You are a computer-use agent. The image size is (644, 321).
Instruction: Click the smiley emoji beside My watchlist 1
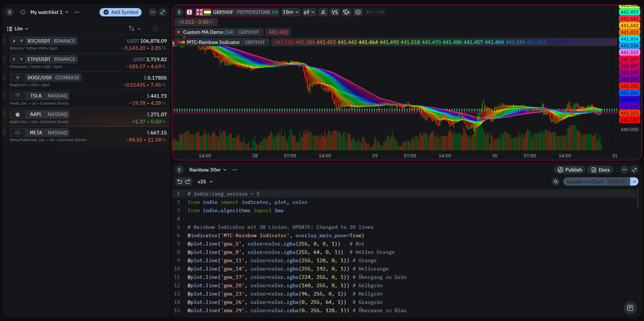pyautogui.click(x=23, y=12)
